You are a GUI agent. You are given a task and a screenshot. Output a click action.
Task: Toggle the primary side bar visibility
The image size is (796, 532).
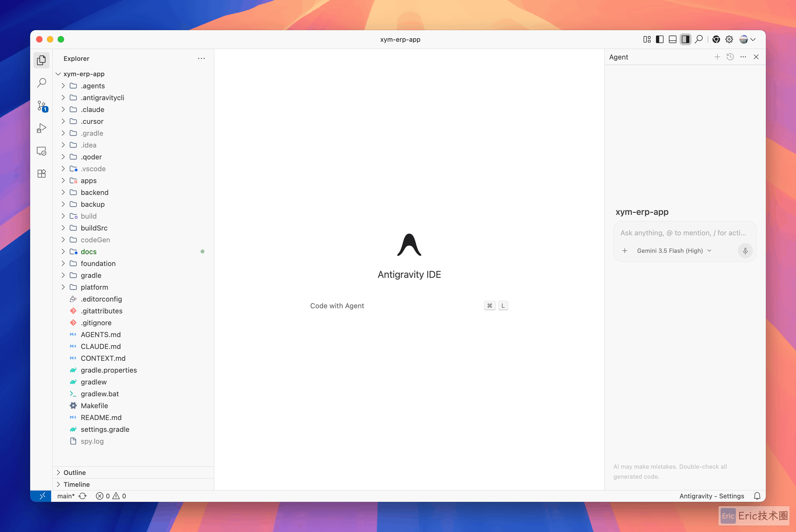tap(659, 39)
